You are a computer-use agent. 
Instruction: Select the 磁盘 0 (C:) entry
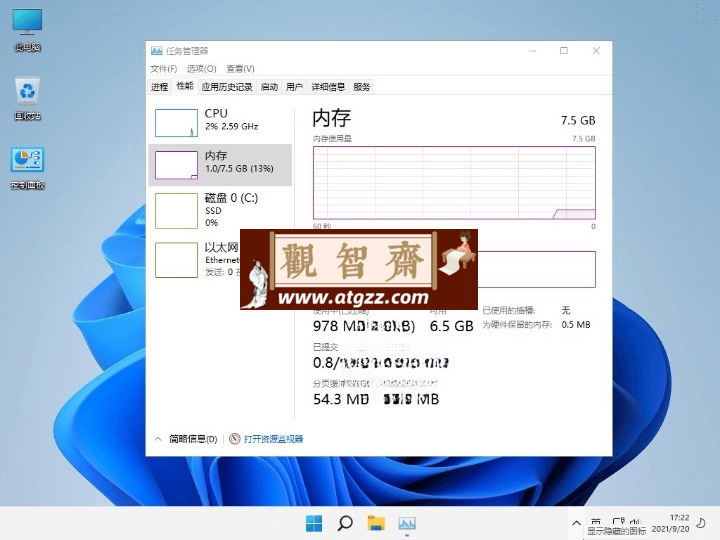pyautogui.click(x=220, y=211)
